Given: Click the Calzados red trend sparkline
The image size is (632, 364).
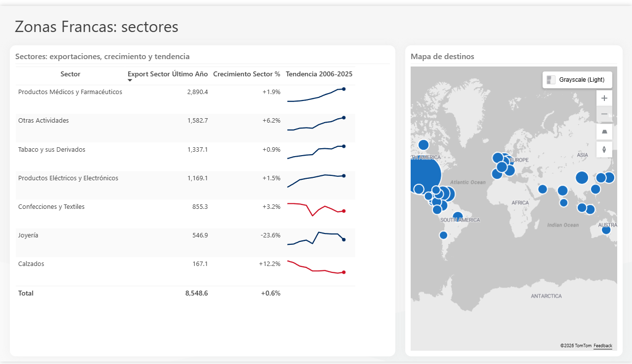Looking at the screenshot, I should 316,266.
